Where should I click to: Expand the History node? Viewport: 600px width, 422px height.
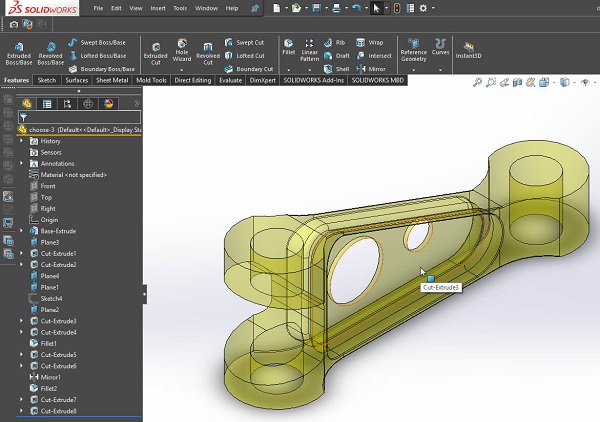pos(22,141)
